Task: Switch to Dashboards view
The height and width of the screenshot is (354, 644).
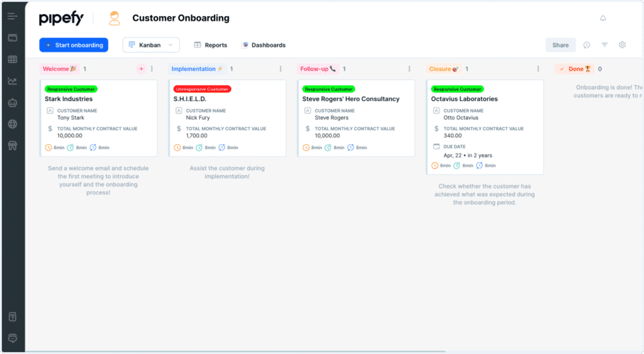Action: coord(264,45)
